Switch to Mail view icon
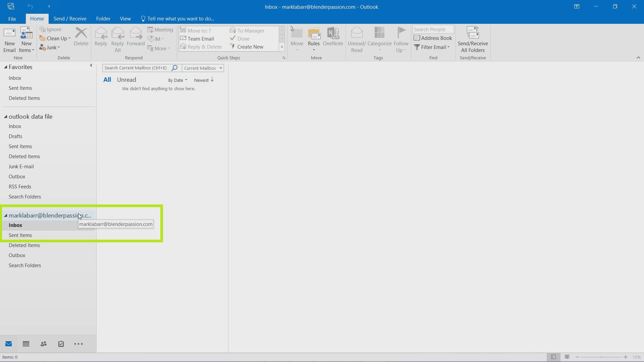This screenshot has height=362, width=644. [9, 344]
